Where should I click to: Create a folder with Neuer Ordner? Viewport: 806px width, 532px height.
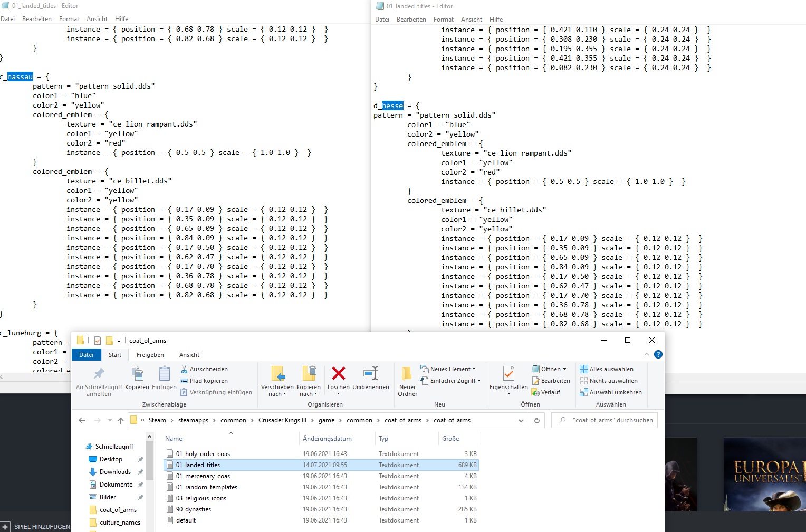click(x=407, y=380)
